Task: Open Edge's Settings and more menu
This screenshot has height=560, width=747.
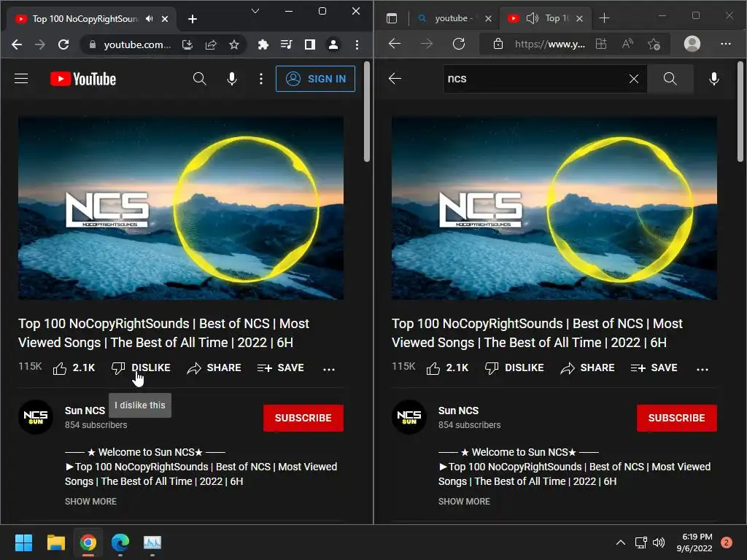Action: pos(726,44)
